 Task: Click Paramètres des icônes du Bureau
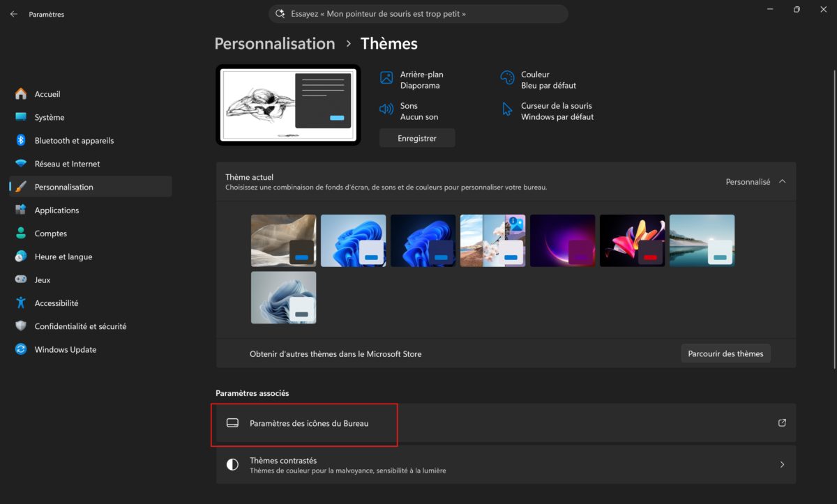tap(506, 423)
